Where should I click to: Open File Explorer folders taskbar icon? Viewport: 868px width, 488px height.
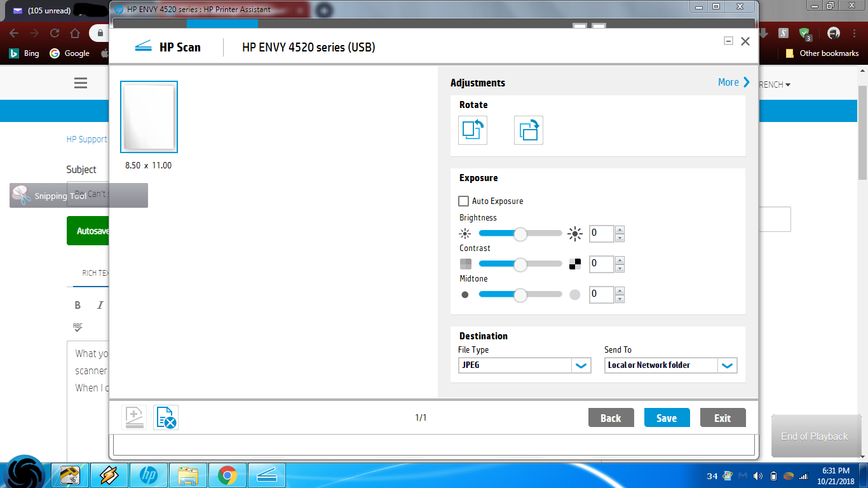coord(187,475)
